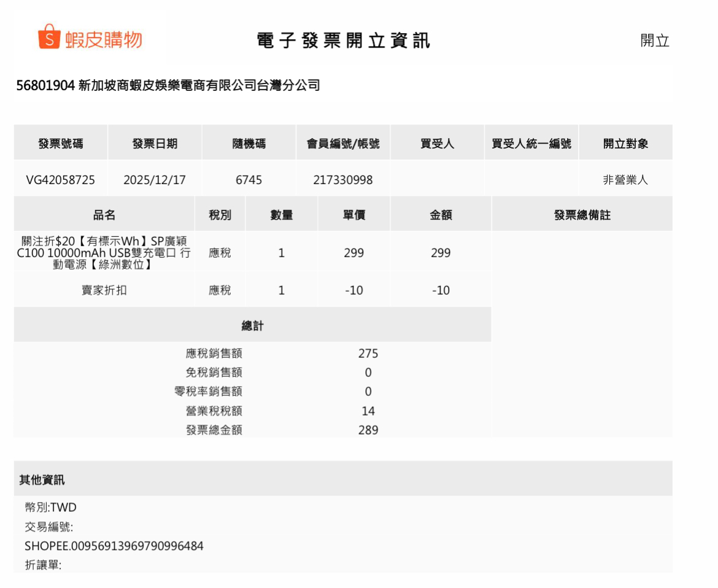The height and width of the screenshot is (588, 718).
Task: Click the 賣家折扣 row label
Action: pos(104,290)
